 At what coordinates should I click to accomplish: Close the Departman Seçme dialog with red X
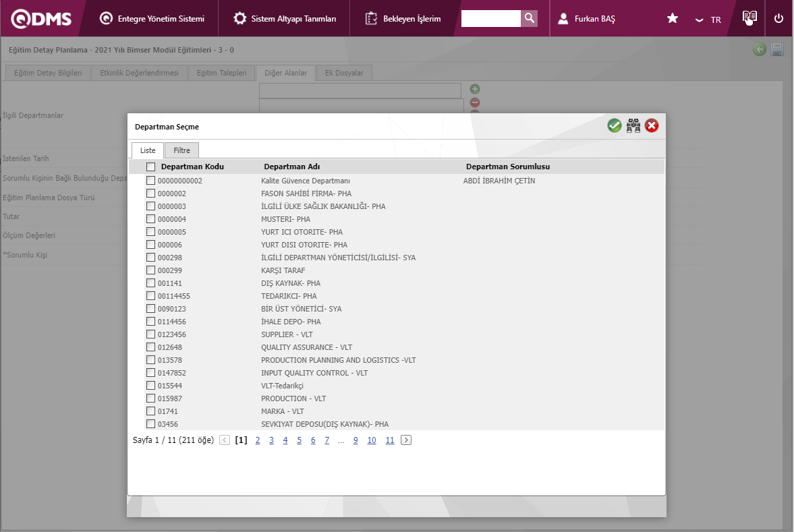(x=651, y=125)
